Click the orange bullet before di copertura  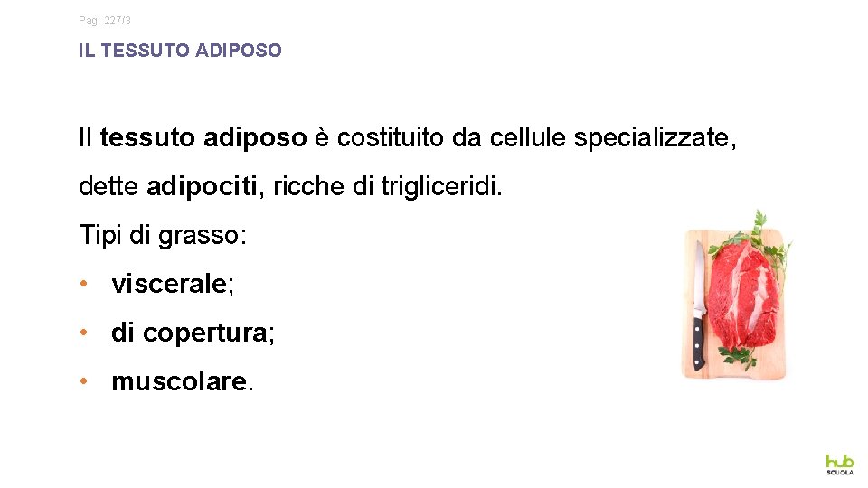pyautogui.click(x=82, y=333)
